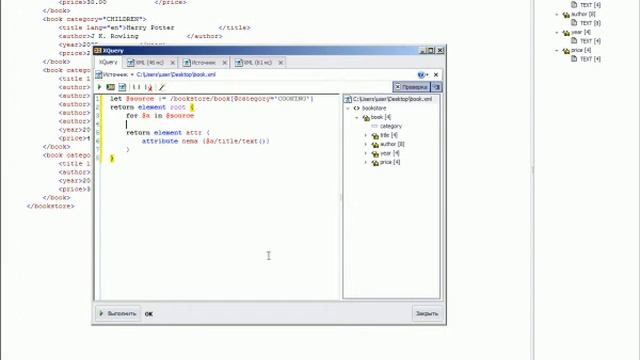Expand the price [4] node in the dialog tree
The image size is (640, 360).
click(x=366, y=162)
